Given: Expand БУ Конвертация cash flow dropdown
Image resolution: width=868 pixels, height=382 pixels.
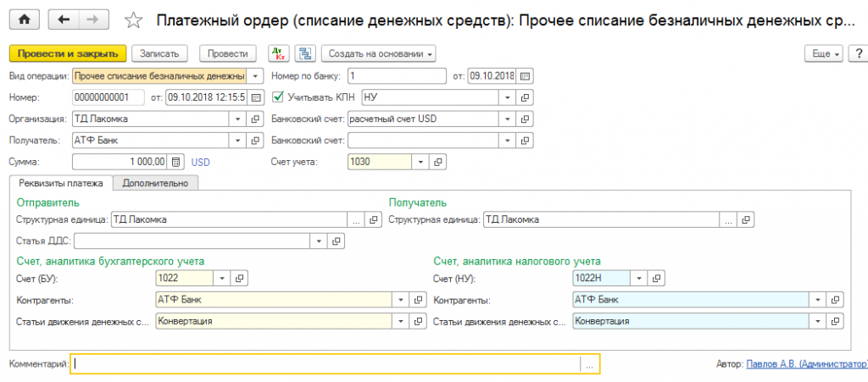Looking at the screenshot, I should click(401, 321).
